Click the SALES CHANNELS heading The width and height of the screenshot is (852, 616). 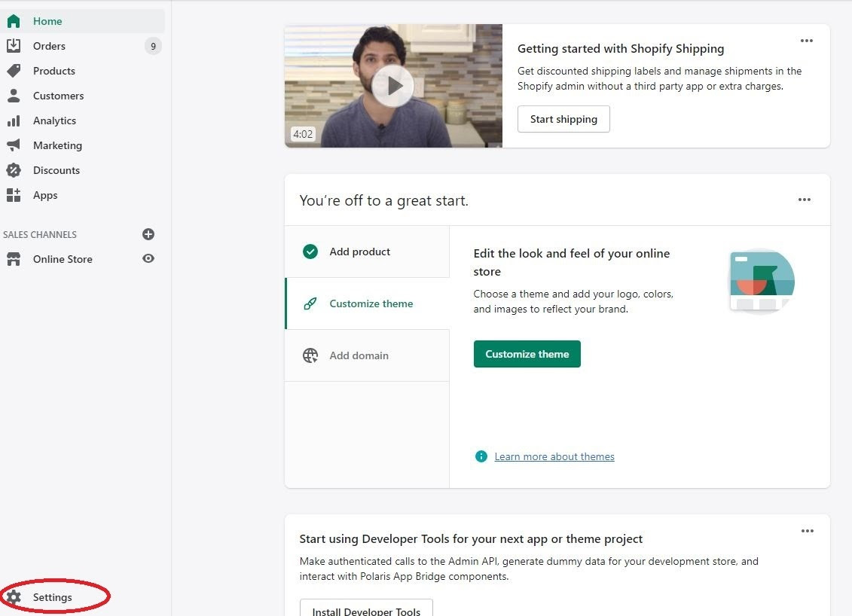point(40,235)
